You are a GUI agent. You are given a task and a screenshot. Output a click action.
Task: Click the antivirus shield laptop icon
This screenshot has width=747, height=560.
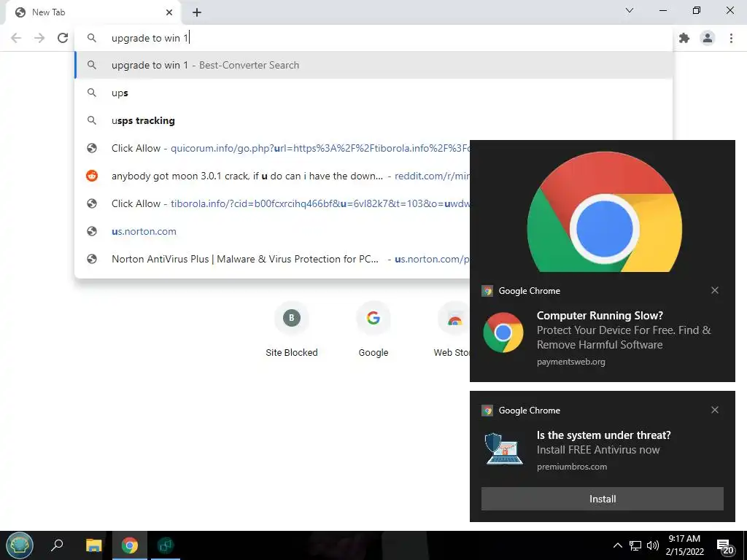pos(503,448)
